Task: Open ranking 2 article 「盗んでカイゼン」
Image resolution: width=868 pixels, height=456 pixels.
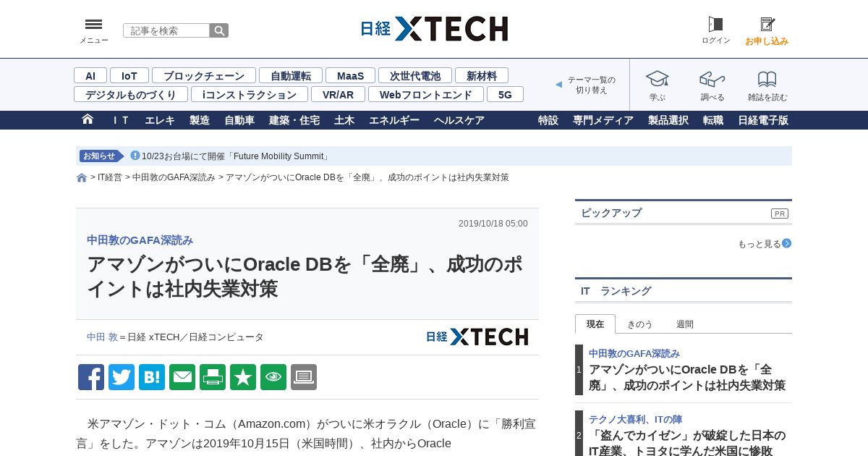Action: tap(687, 443)
